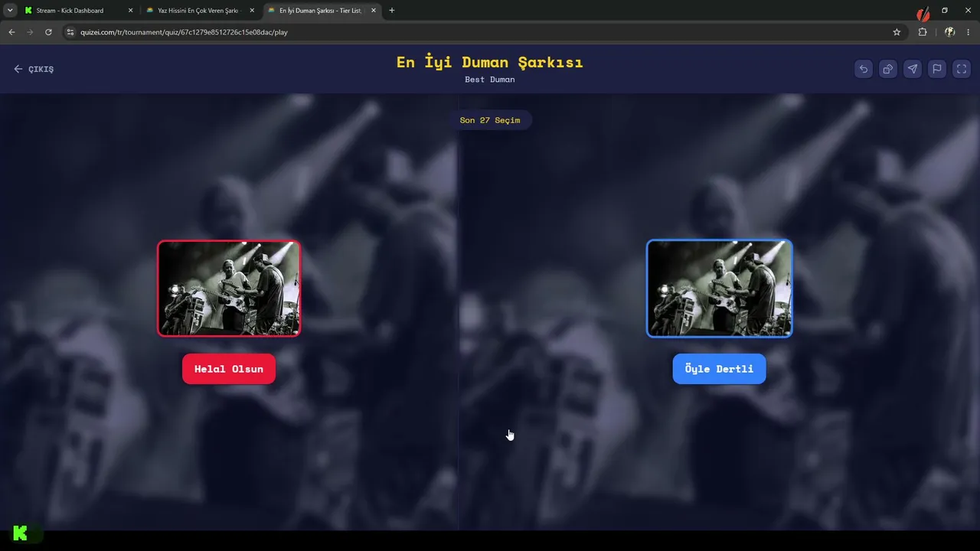Viewport: 980px width, 551px height.
Task: Report the quiz with the flag icon
Action: (x=937, y=69)
